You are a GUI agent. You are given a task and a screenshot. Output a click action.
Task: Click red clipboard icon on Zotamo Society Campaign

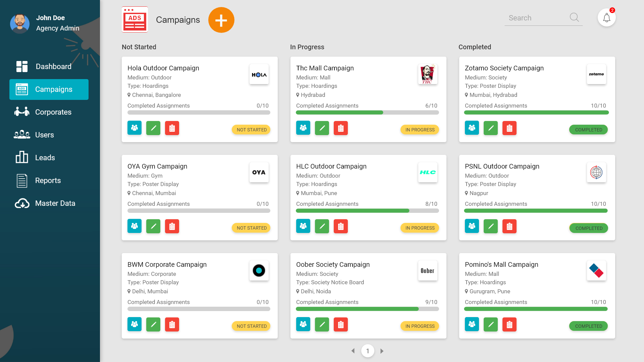(x=509, y=128)
